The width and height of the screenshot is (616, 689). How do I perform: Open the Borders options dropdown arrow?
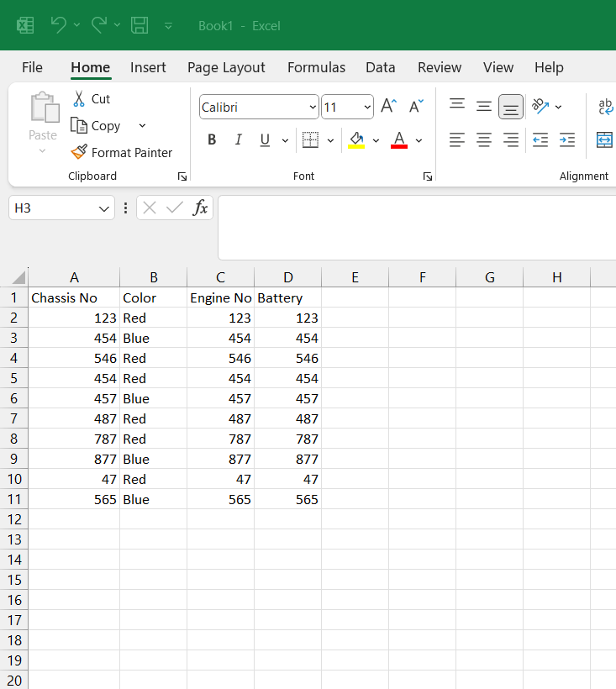click(331, 140)
